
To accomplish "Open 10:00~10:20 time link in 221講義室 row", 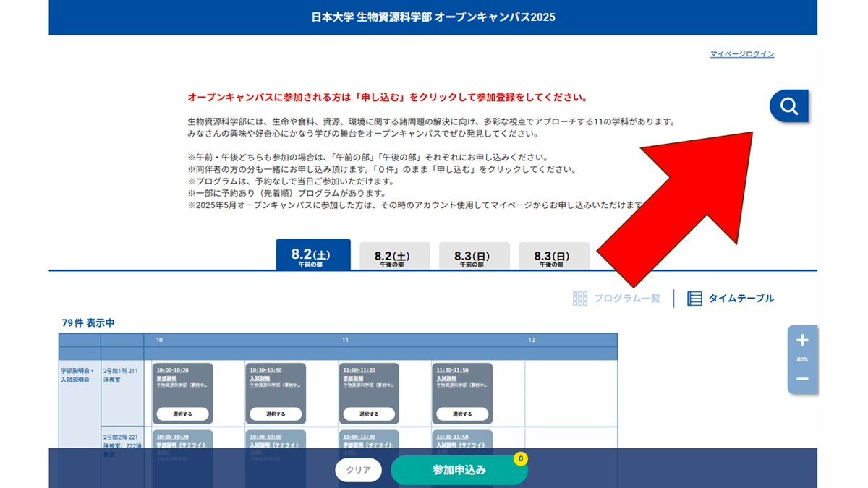I will [x=172, y=437].
